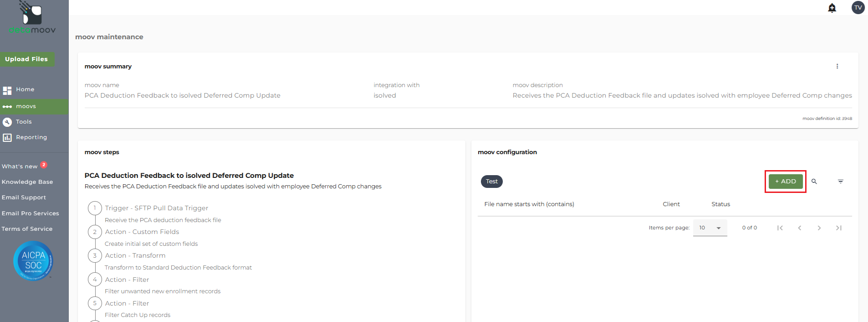Select step 1 circle in moov steps
The image size is (868, 322).
(x=95, y=208)
